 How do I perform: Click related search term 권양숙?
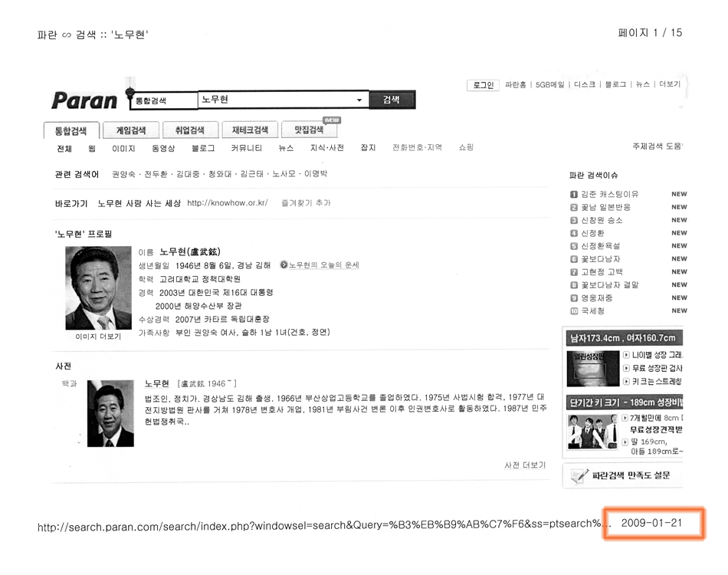tap(123, 175)
